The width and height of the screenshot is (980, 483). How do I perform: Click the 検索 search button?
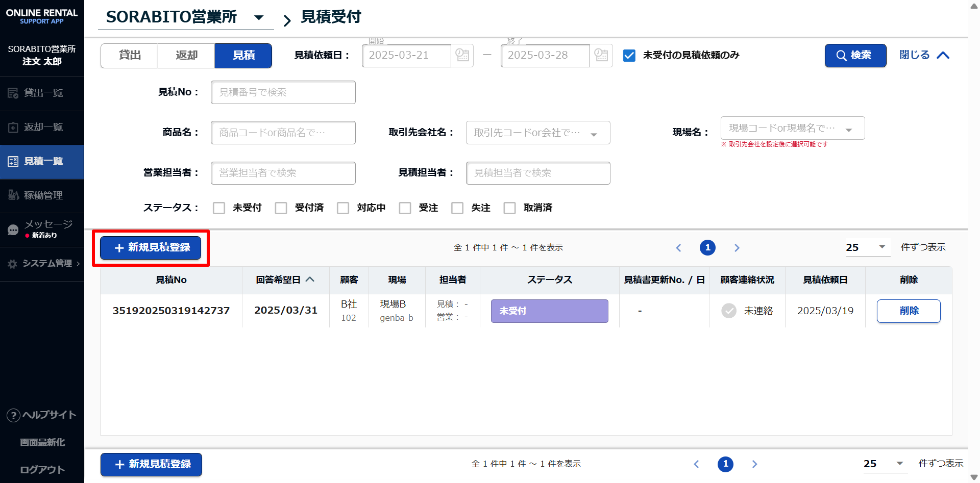tap(855, 56)
